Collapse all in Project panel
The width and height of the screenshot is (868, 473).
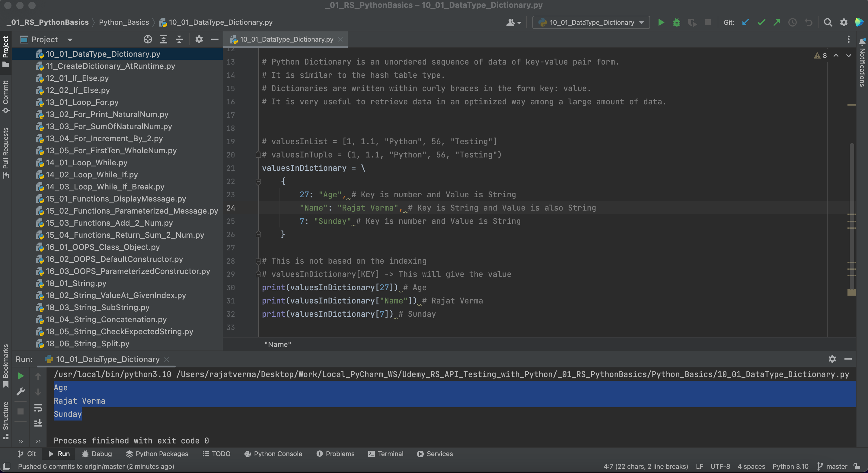coord(179,40)
